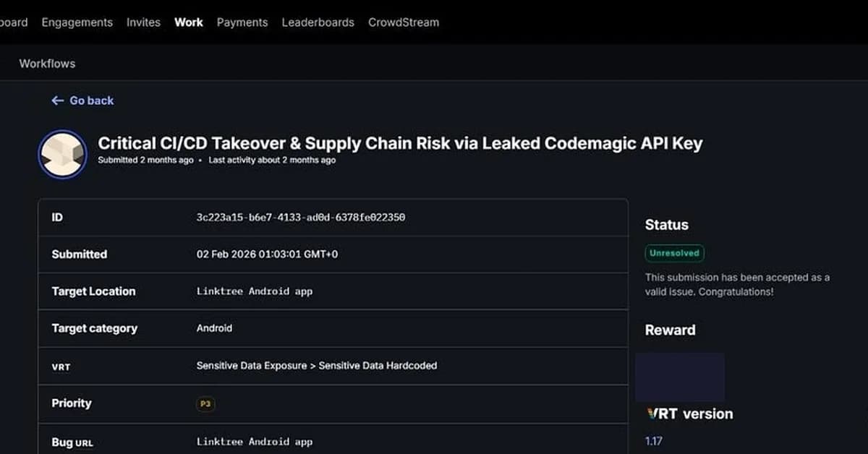Click the back arrow icon

[x=58, y=100]
